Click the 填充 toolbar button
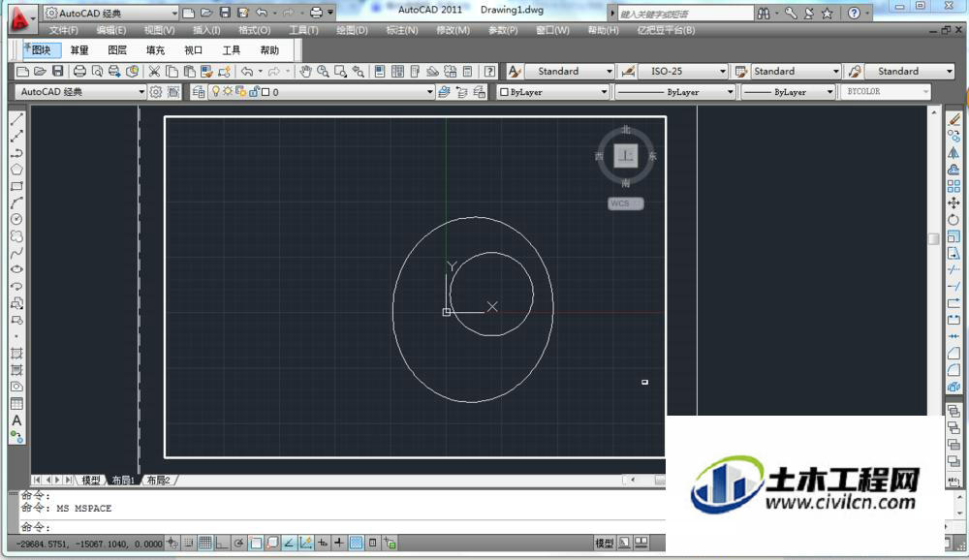Screen dimensions: 969x560 click(x=155, y=50)
